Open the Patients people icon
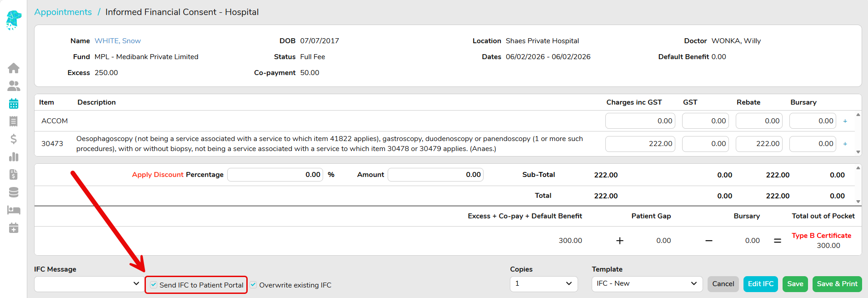868x298 pixels. coord(14,86)
